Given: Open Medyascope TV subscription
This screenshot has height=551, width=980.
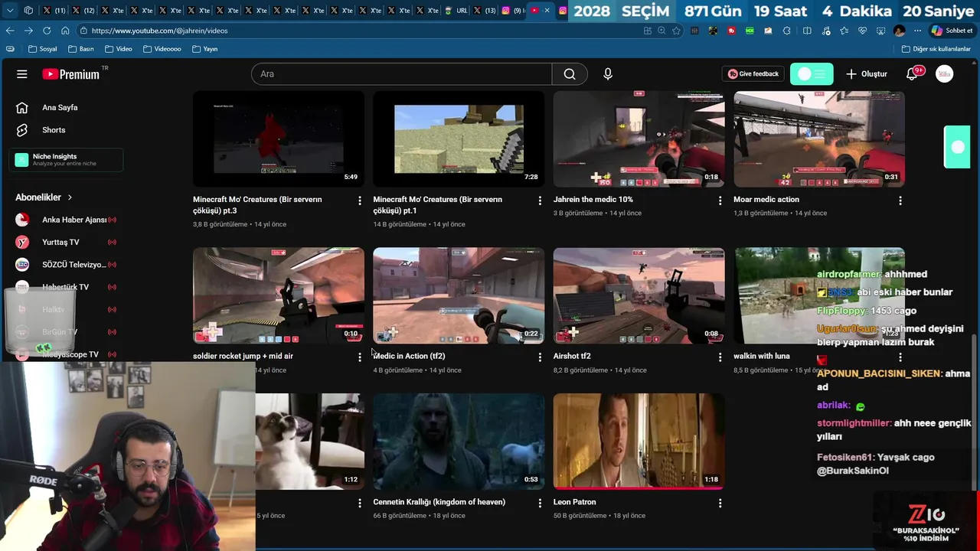Looking at the screenshot, I should click(66, 355).
